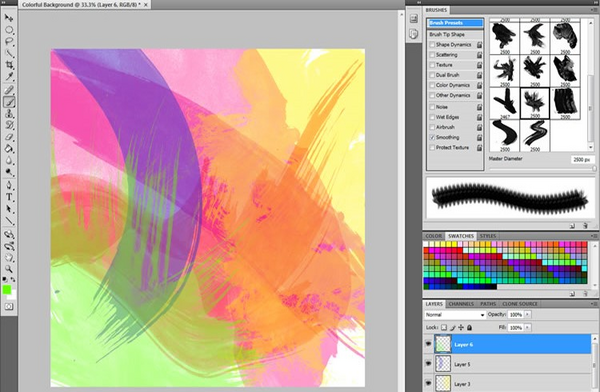The width and height of the screenshot is (600, 392).
Task: Open the Fill slider arrow
Action: click(x=528, y=328)
